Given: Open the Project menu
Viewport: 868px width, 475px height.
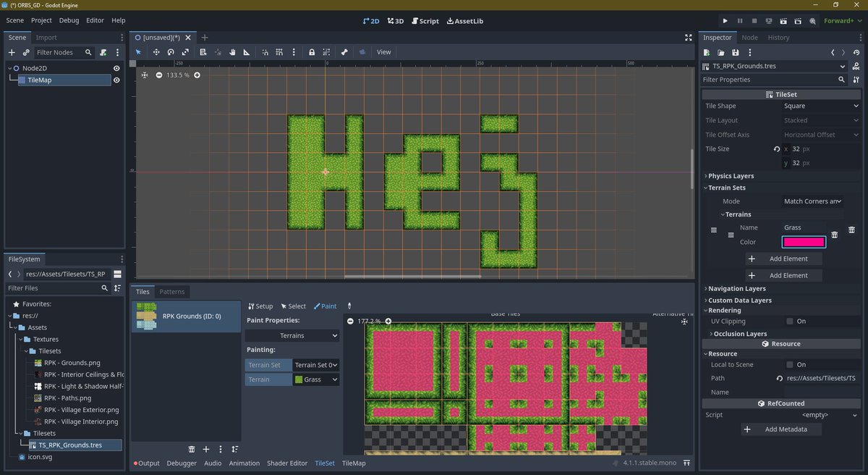Looking at the screenshot, I should 41,20.
